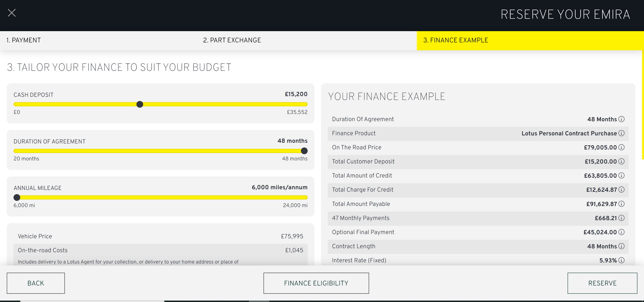Click the Annual Mileage slider handle
The image size is (644, 302).
(17, 198)
